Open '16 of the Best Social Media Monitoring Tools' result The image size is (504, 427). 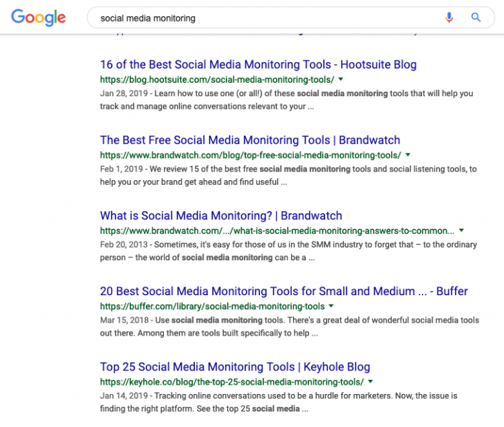pyautogui.click(x=258, y=65)
